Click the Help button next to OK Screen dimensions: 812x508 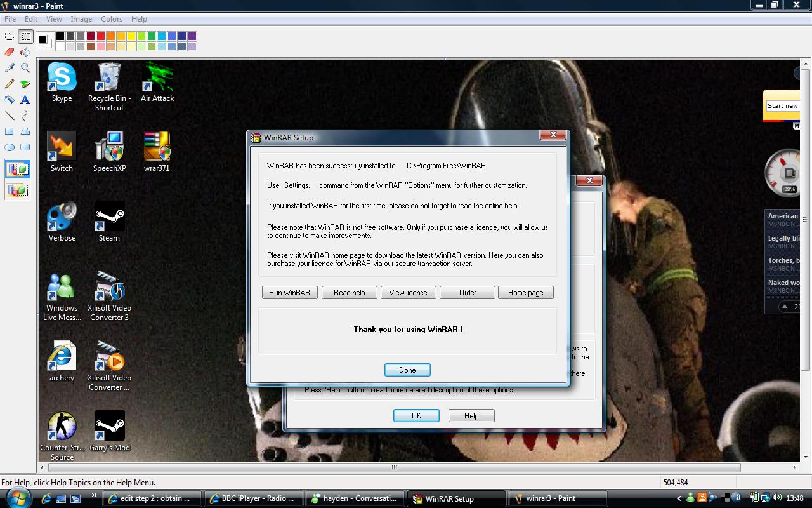click(471, 416)
